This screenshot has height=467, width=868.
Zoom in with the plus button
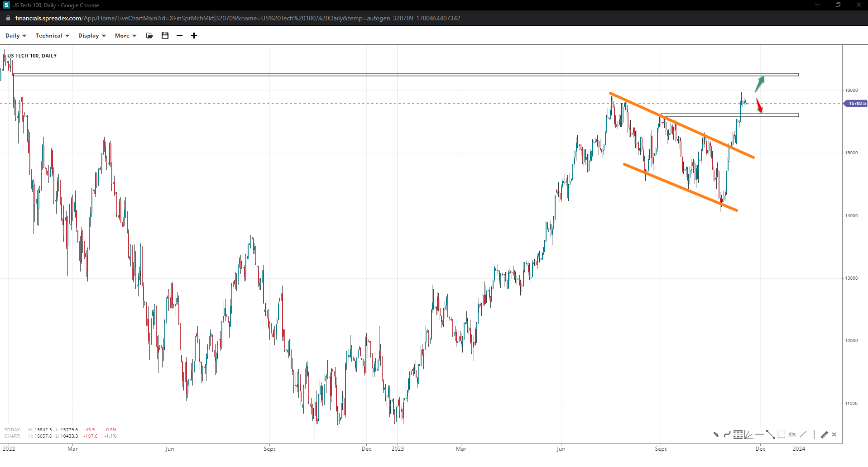click(194, 36)
